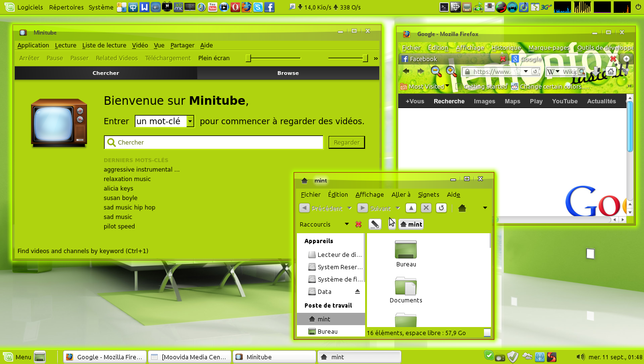Adjust Minitube seek slider
644x364 pixels.
point(273,58)
